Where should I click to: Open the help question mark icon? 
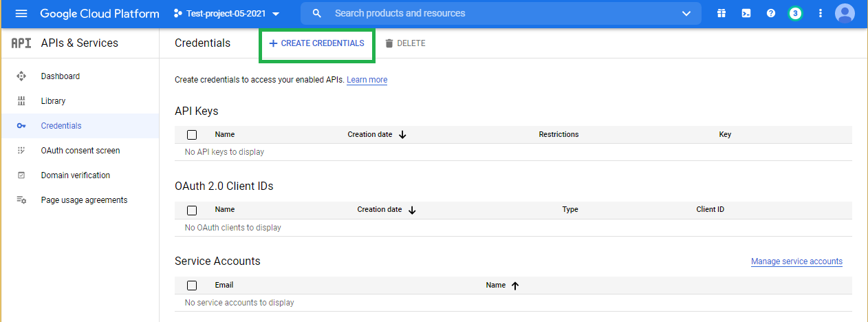point(771,14)
